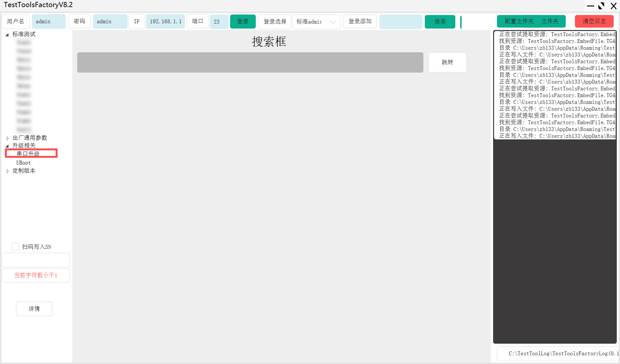Focus the gray search box field
This screenshot has width=620, height=364.
tap(250, 63)
